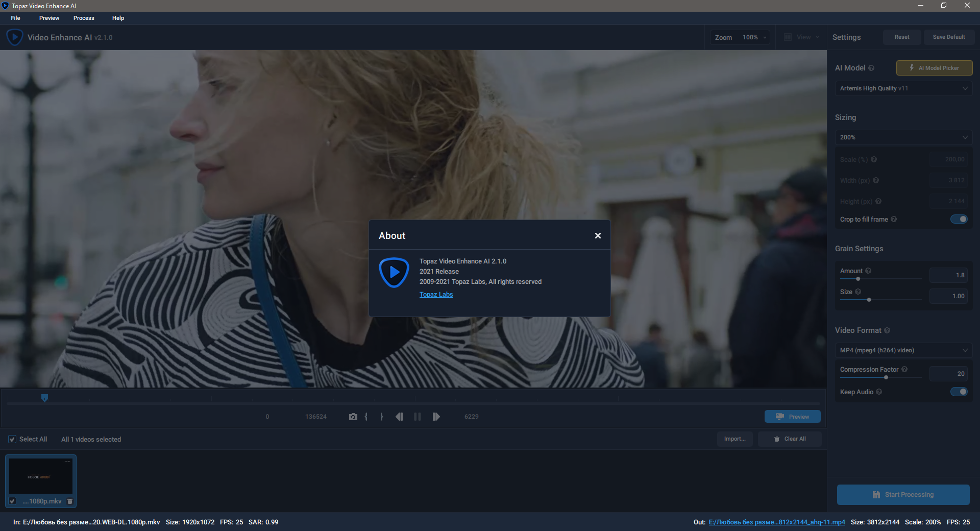The height and width of the screenshot is (531, 980).
Task: Show help for Crop to fill frame
Action: tap(894, 219)
